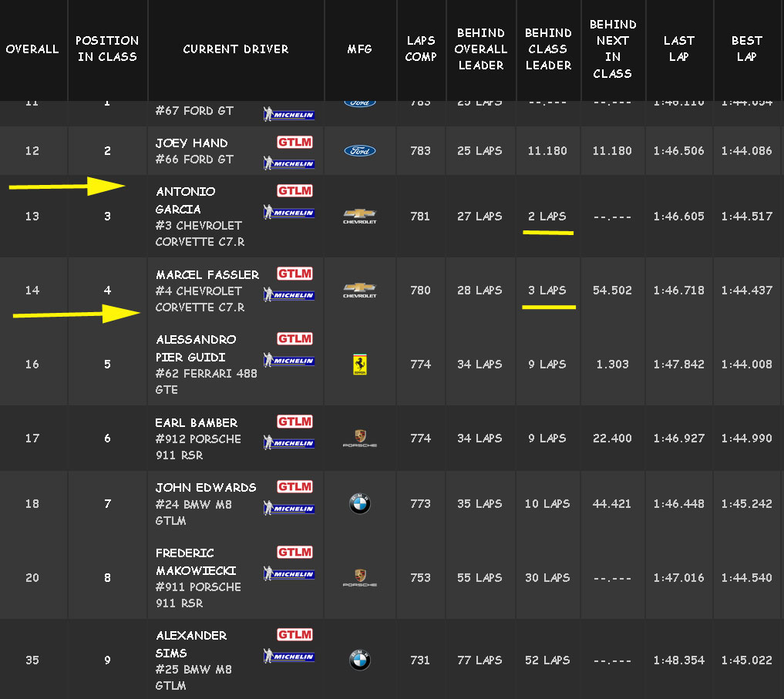Click the Laps Comp column header
This screenshot has height=699, width=784.
[421, 49]
